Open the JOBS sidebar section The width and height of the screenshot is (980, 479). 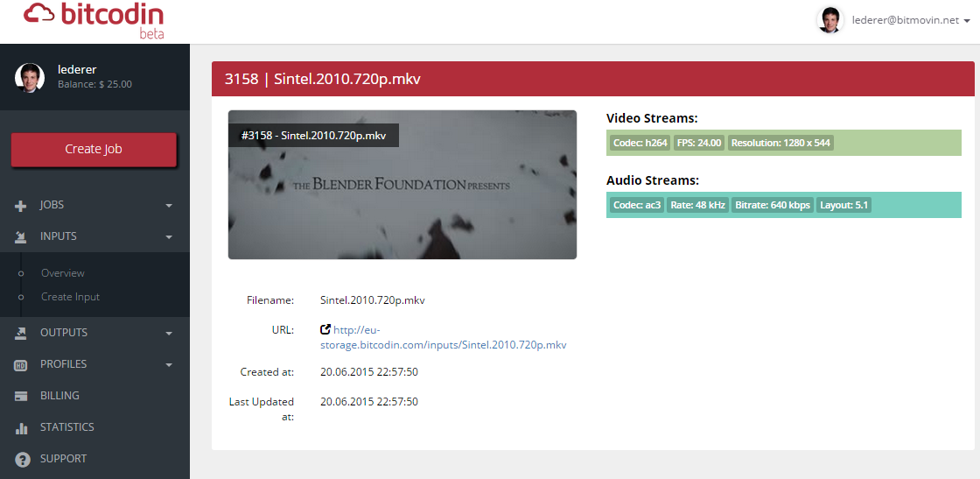(94, 205)
